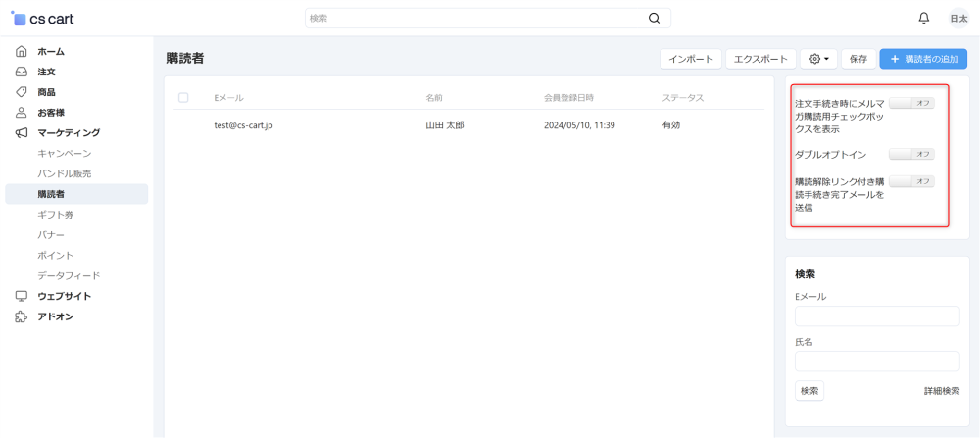Click 有効 status of subscriber

pos(671,125)
